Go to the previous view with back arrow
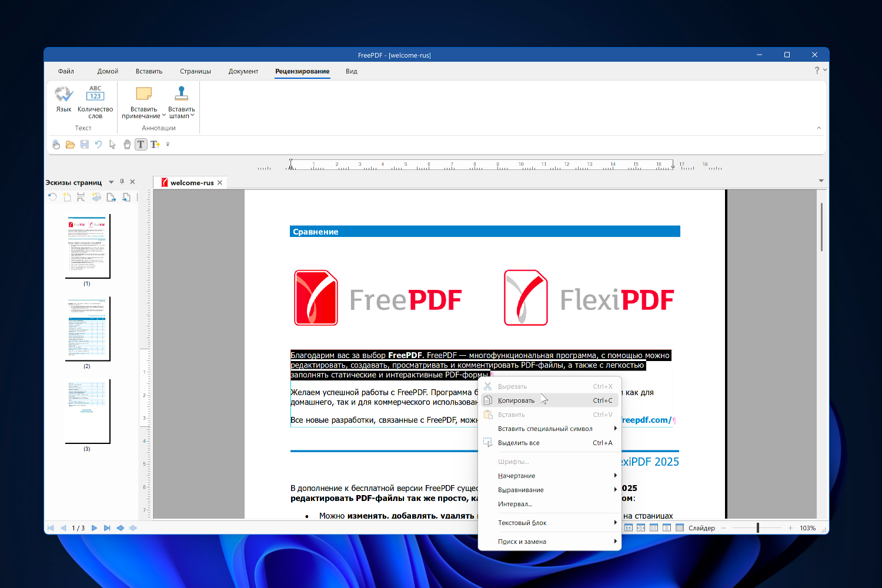 click(120, 528)
